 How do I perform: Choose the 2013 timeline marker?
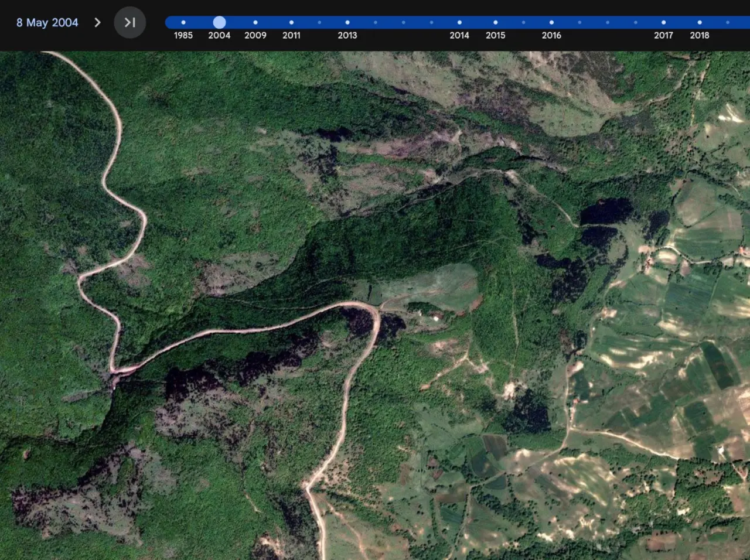(x=347, y=22)
